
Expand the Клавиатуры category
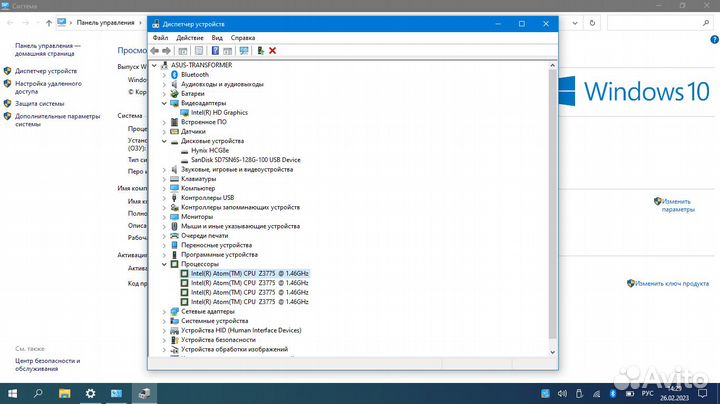click(164, 179)
